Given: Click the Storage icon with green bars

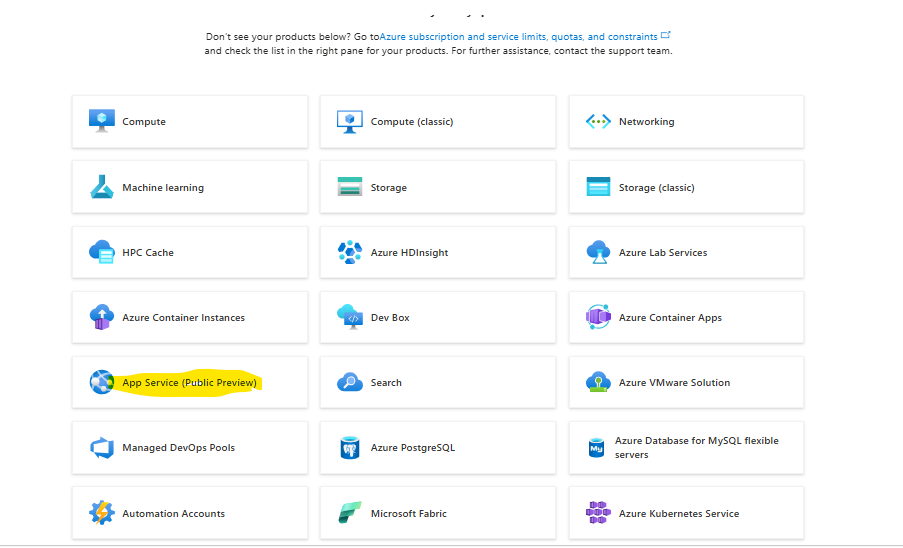Looking at the screenshot, I should tap(350, 187).
